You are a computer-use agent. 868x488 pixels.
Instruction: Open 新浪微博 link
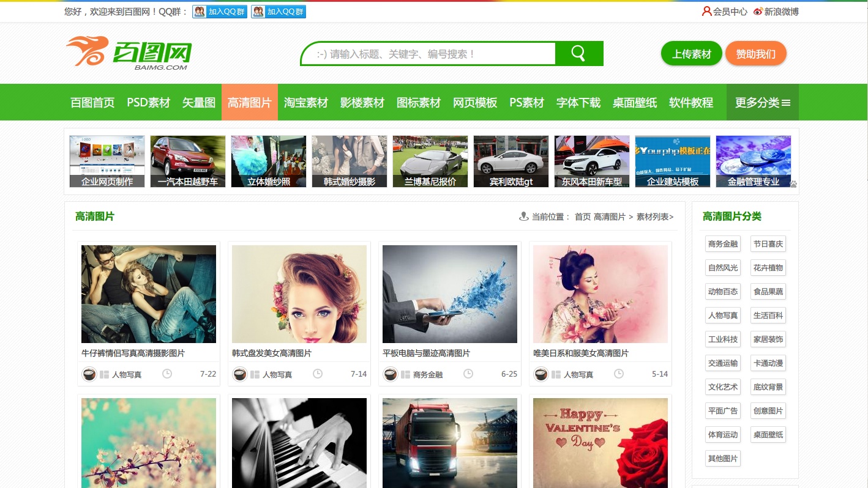coord(776,12)
